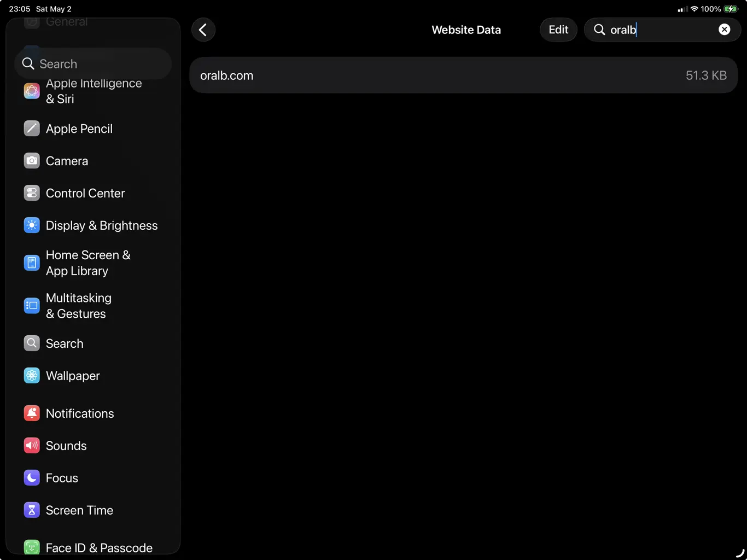
Task: Tap the Face ID & Passcode icon
Action: (32, 547)
